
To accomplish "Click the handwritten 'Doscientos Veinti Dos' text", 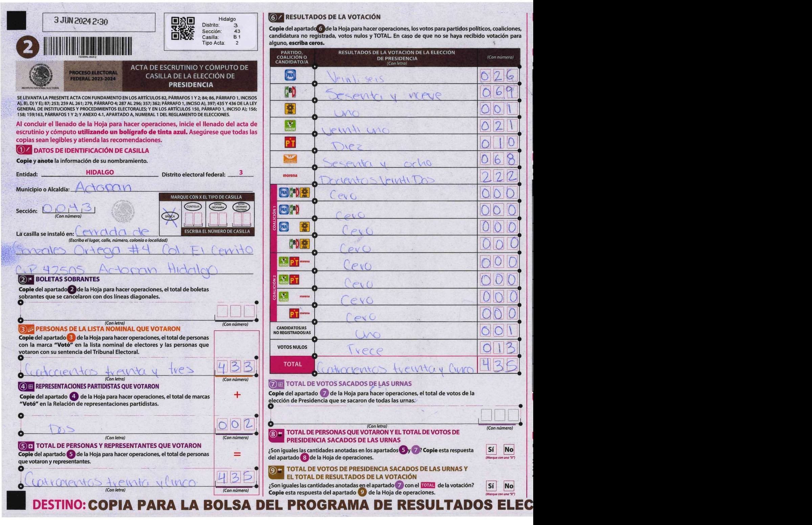I will [x=377, y=179].
